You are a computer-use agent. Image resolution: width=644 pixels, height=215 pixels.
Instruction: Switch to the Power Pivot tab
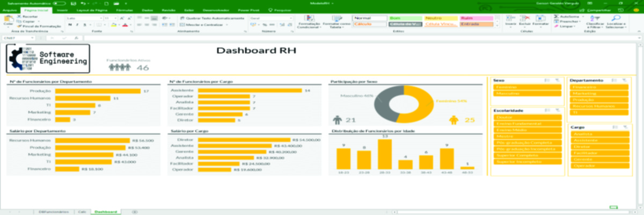click(x=247, y=10)
